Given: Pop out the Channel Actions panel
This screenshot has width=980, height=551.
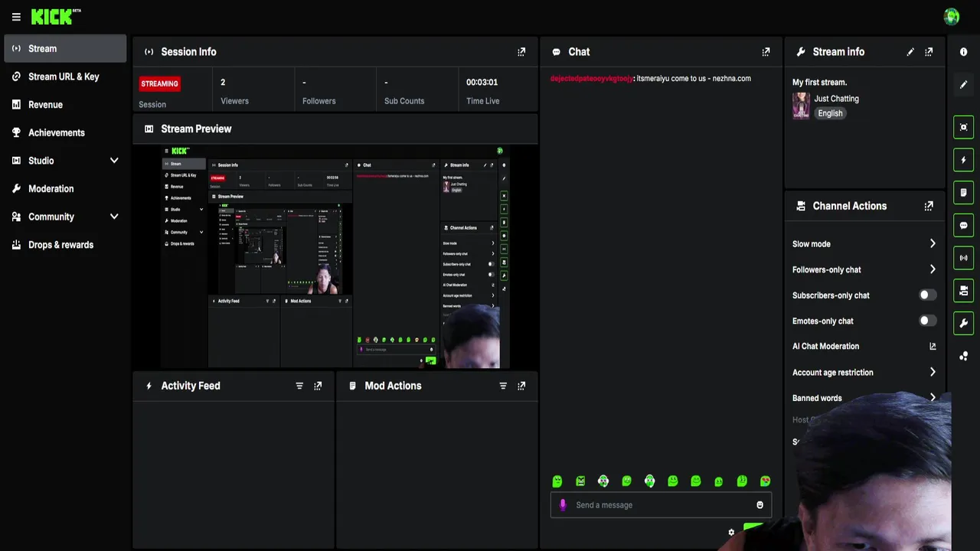Looking at the screenshot, I should click(929, 206).
